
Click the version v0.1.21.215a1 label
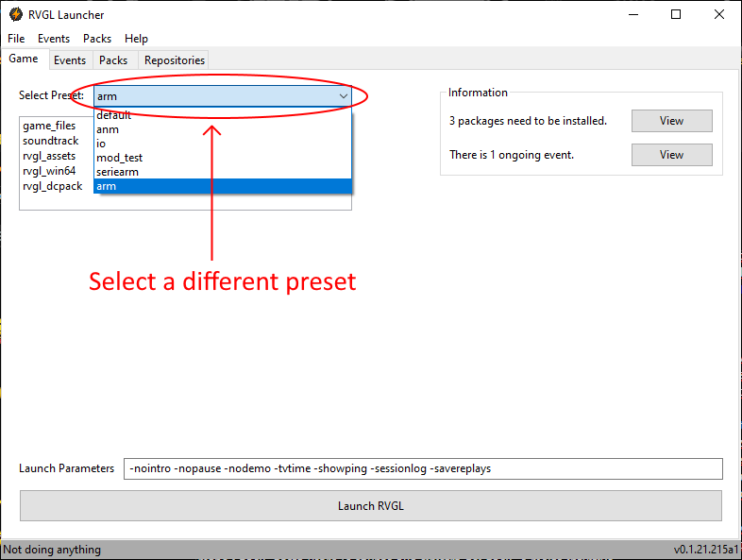coord(706,550)
